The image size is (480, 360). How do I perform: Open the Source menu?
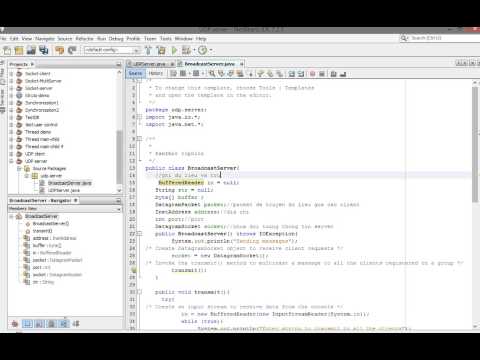65,39
